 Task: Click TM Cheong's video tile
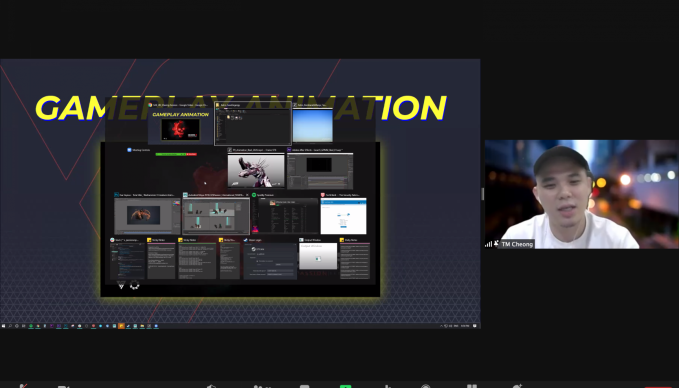click(x=582, y=194)
